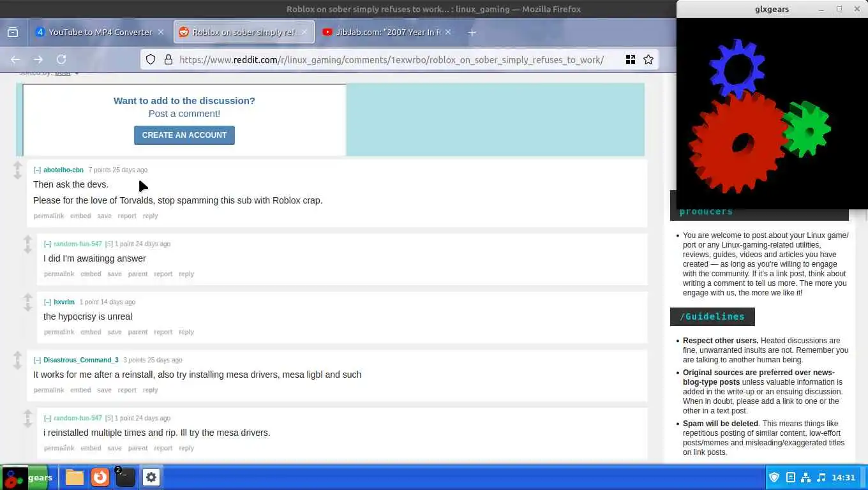Reply to Disastrous_Command_3's comment
868x490 pixels.
pyautogui.click(x=150, y=390)
